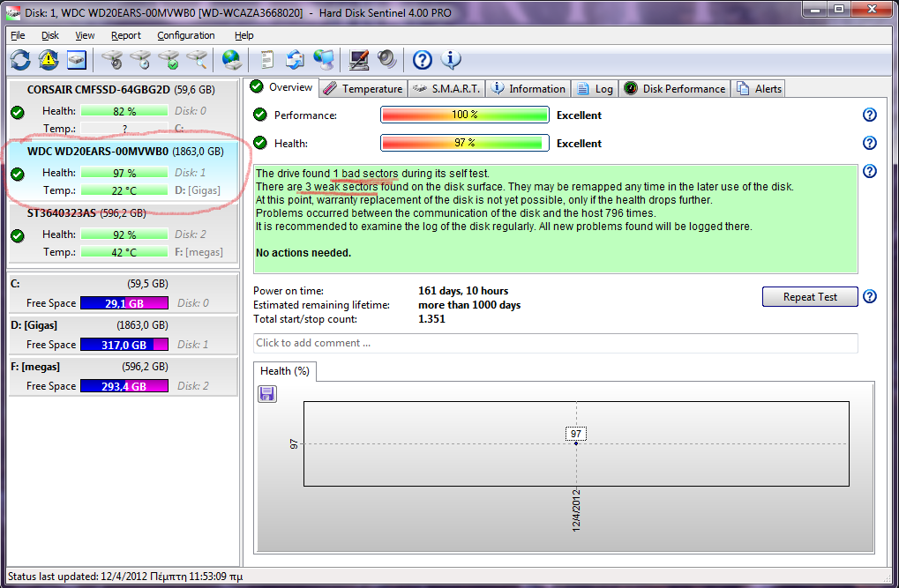Screen dimensions: 899x588
Task: Select the CORSAIR CMFSSD-64GBG2D disk entry
Action: pyautogui.click(x=124, y=108)
